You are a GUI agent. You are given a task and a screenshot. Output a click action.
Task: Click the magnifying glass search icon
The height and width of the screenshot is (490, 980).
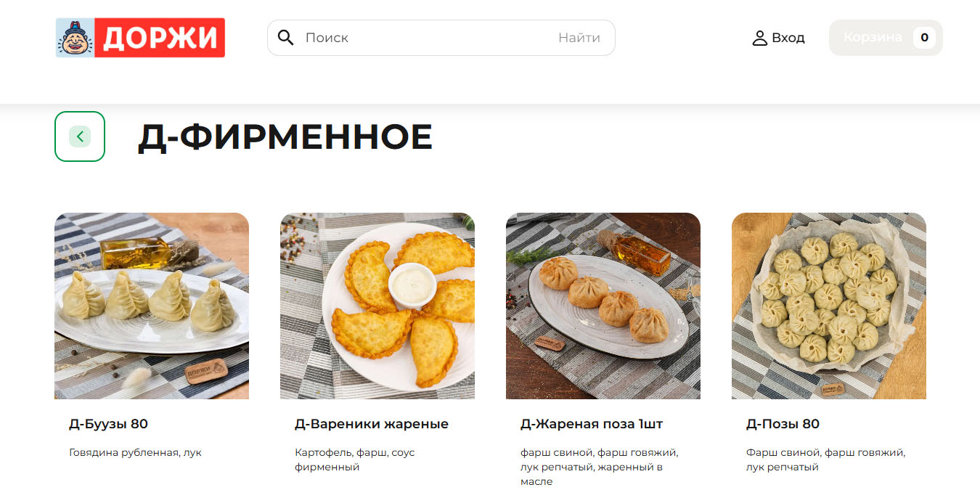tap(286, 38)
